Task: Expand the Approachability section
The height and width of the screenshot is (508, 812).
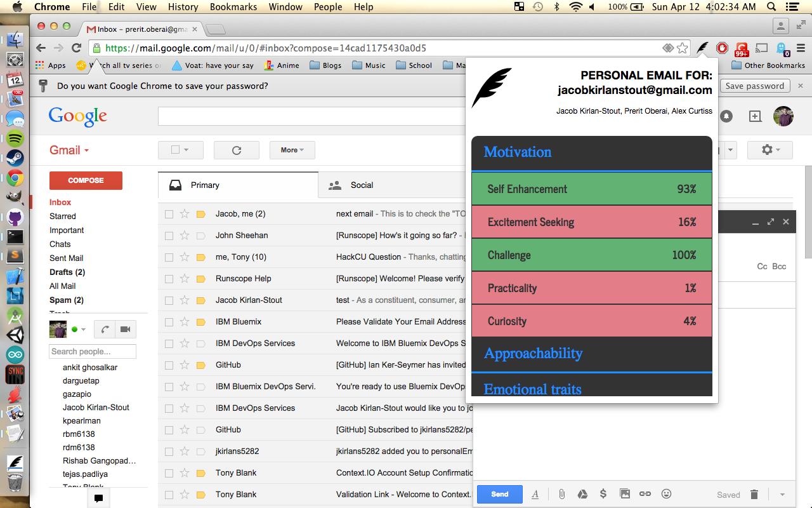Action: pyautogui.click(x=592, y=354)
